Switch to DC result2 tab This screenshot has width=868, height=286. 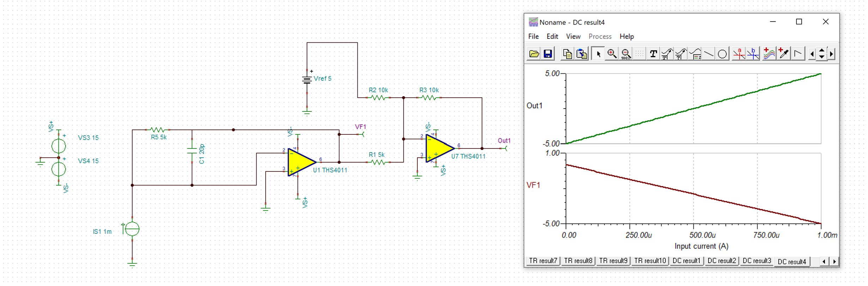pyautogui.click(x=722, y=261)
